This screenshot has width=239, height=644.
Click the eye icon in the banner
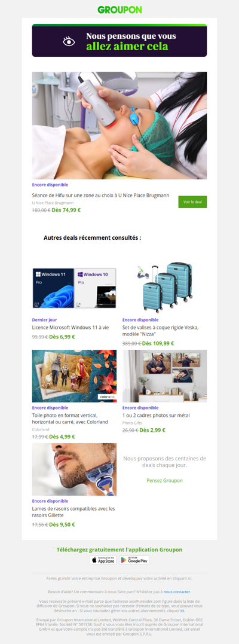coord(69,41)
